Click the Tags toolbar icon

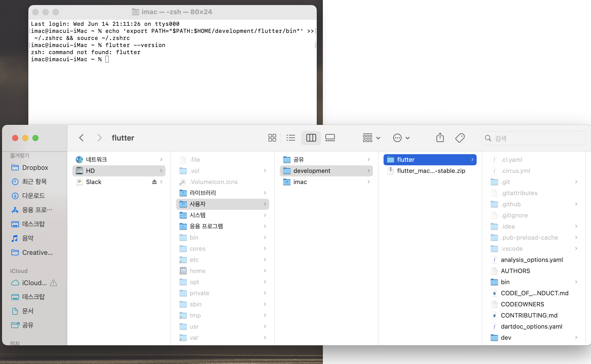[x=460, y=138]
